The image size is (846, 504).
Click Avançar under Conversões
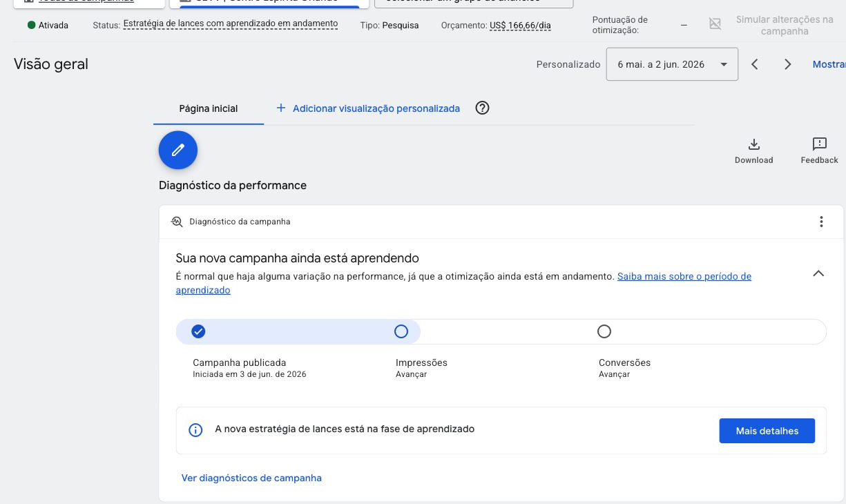(x=614, y=374)
